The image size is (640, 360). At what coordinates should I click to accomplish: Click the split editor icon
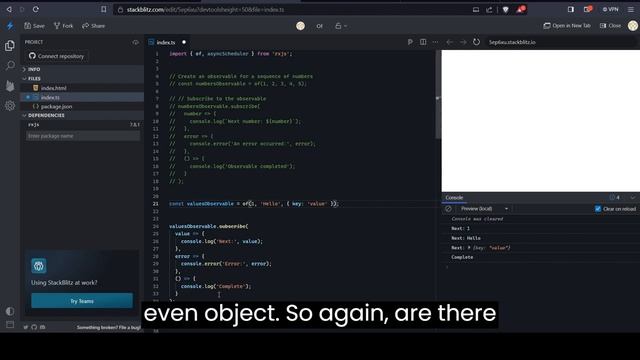pyautogui.click(x=423, y=42)
